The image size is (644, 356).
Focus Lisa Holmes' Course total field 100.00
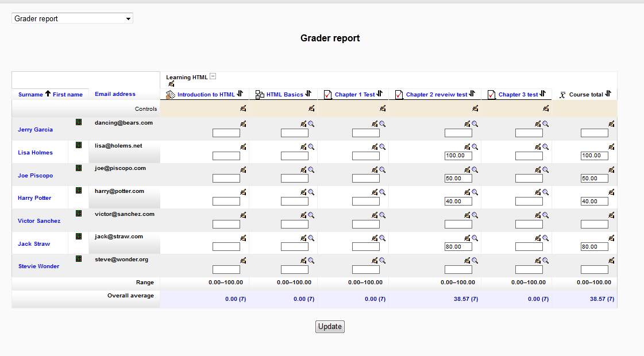pyautogui.click(x=594, y=156)
